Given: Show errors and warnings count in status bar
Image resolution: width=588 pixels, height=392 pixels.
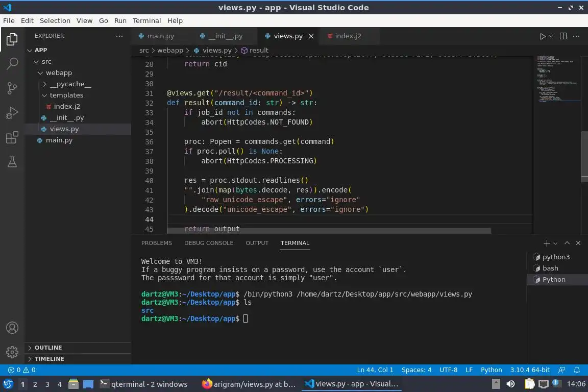Looking at the screenshot, I should click(x=22, y=370).
